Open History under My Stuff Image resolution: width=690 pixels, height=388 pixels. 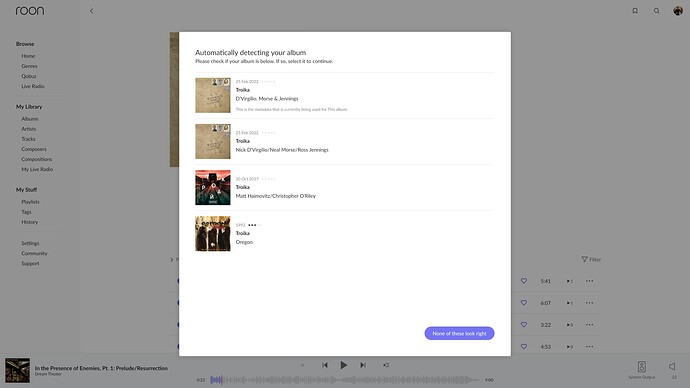(x=30, y=222)
